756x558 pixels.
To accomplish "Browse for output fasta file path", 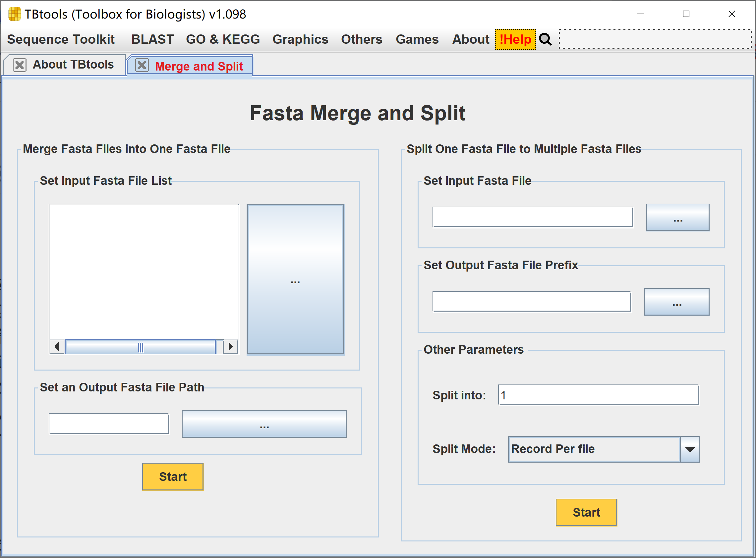I will [264, 424].
